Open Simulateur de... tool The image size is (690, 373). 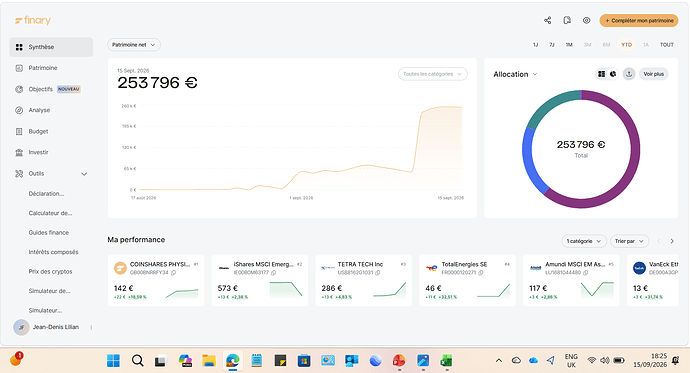49,291
